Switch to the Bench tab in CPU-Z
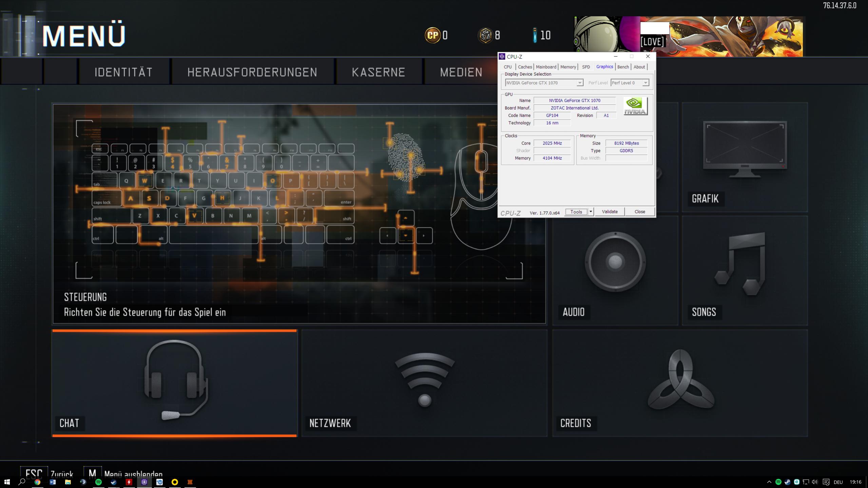 click(x=623, y=67)
